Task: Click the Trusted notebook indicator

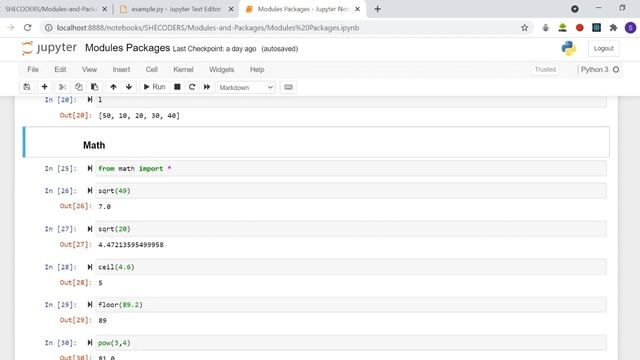Action: coord(545,69)
